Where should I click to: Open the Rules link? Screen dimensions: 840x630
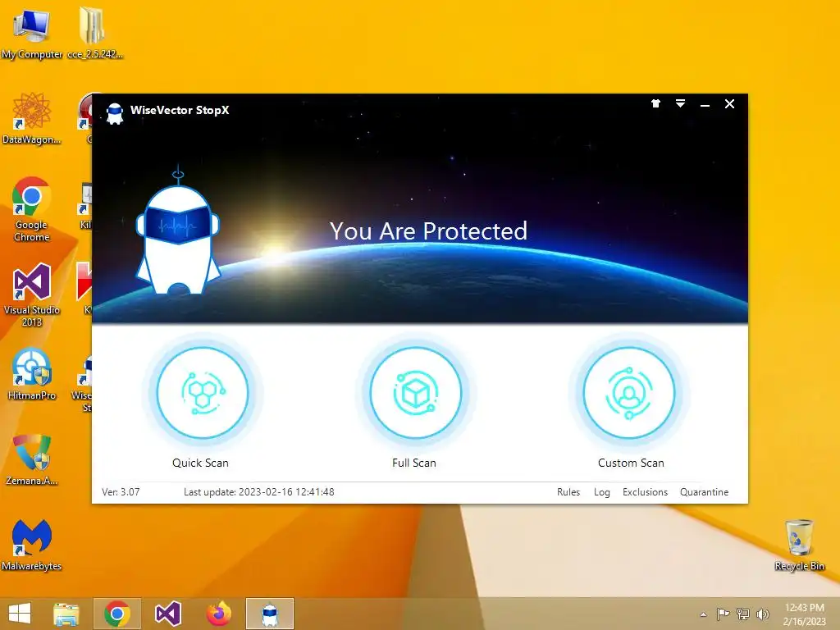(x=568, y=492)
